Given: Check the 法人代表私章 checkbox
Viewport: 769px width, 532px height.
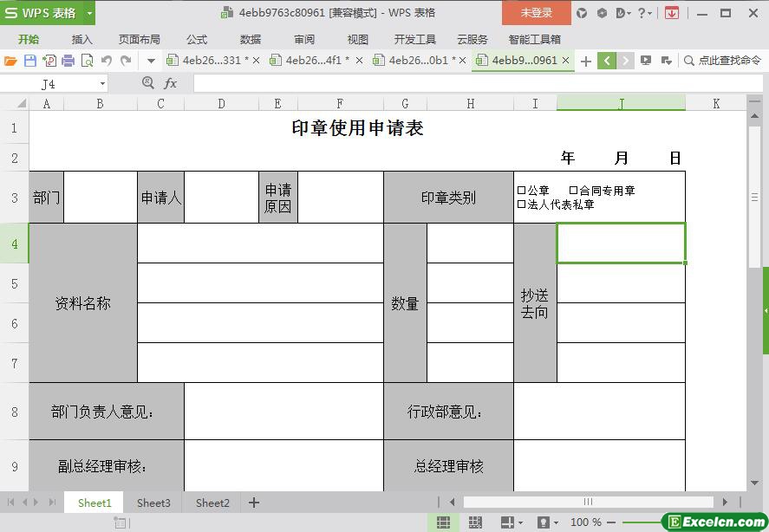Looking at the screenshot, I should click(x=521, y=205).
